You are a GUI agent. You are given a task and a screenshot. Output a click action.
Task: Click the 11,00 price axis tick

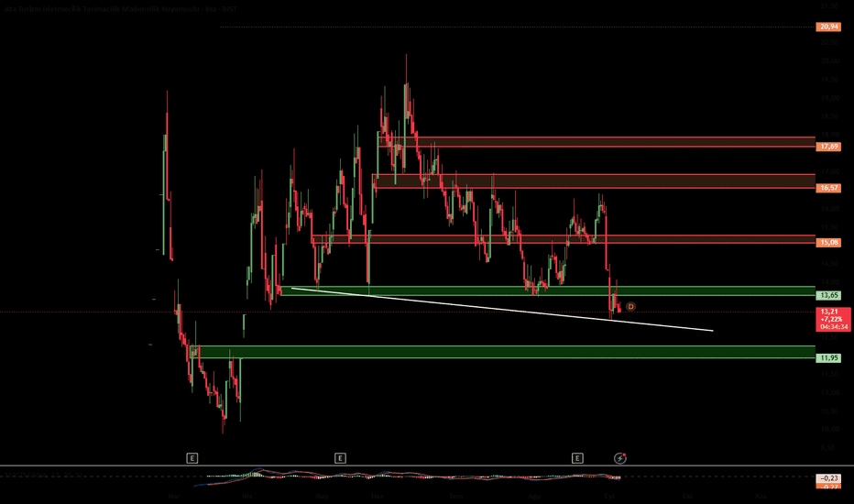[830, 393]
